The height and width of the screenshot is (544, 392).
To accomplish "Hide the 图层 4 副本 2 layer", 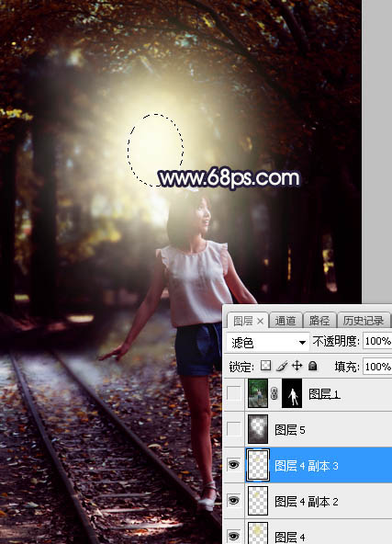I will point(234,501).
